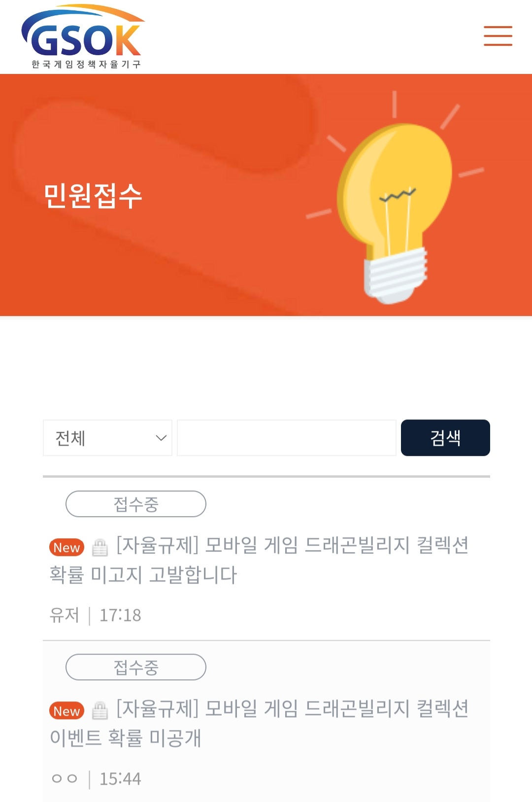Click the New badge on the 확률 미고지 post
532x802 pixels.
66,547
